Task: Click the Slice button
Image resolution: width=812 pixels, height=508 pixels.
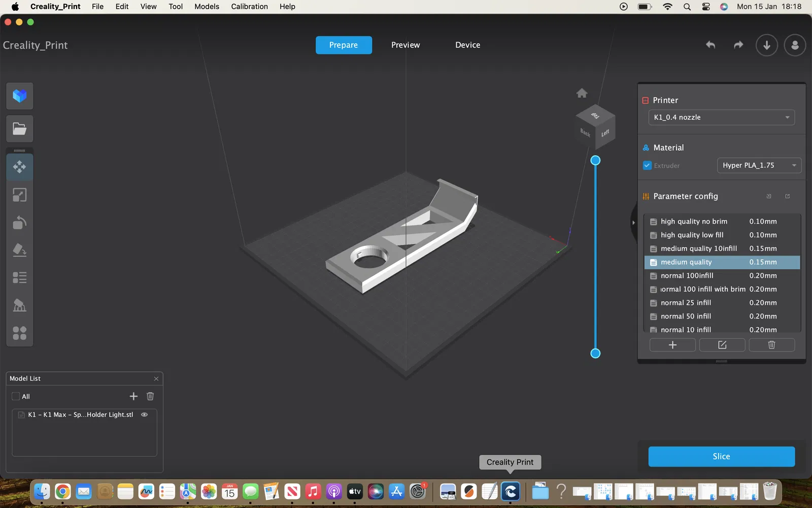Action: point(722,456)
